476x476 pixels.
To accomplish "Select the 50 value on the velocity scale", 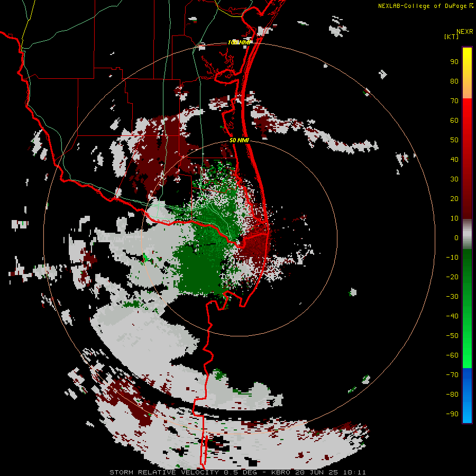I will (454, 140).
